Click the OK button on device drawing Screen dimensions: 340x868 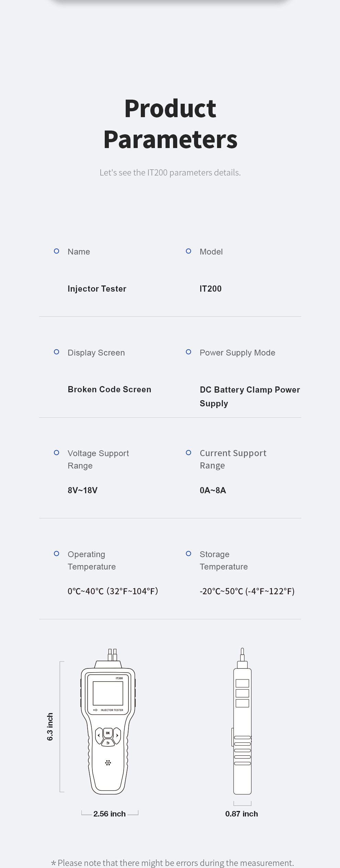108,733
